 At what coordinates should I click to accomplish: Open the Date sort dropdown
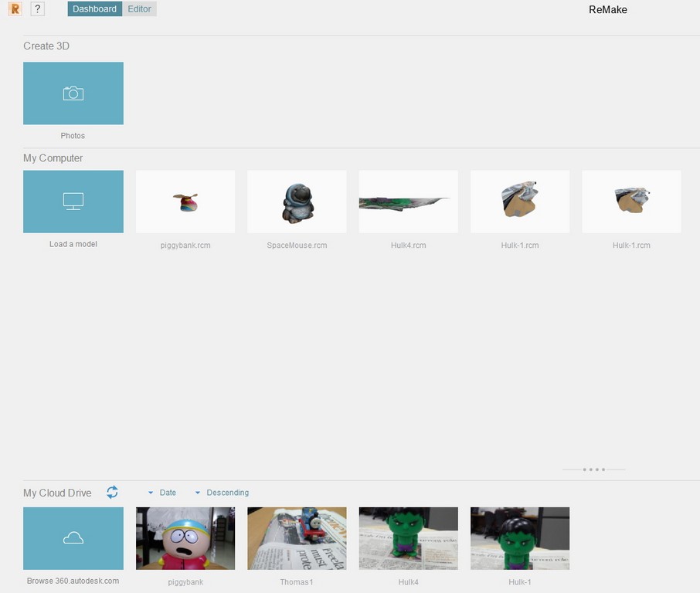click(x=162, y=493)
